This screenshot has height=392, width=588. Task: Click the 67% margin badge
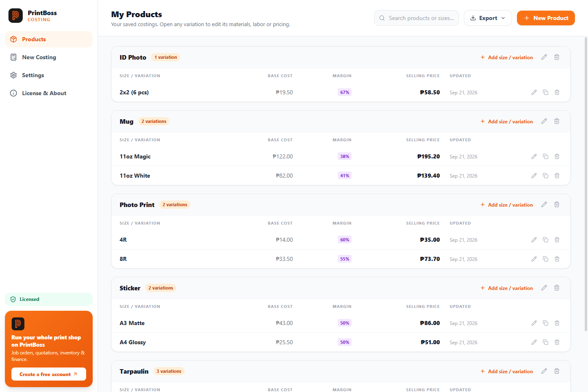click(345, 92)
